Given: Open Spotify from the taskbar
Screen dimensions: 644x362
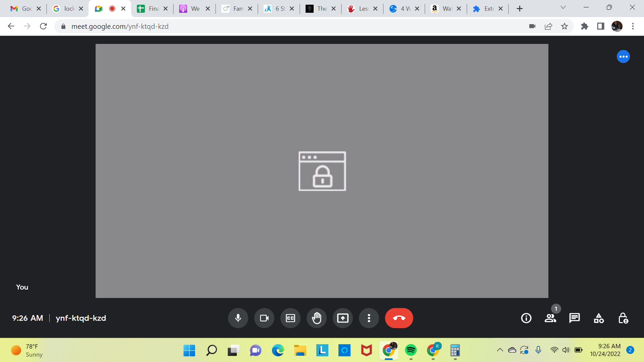Looking at the screenshot, I should (x=411, y=351).
